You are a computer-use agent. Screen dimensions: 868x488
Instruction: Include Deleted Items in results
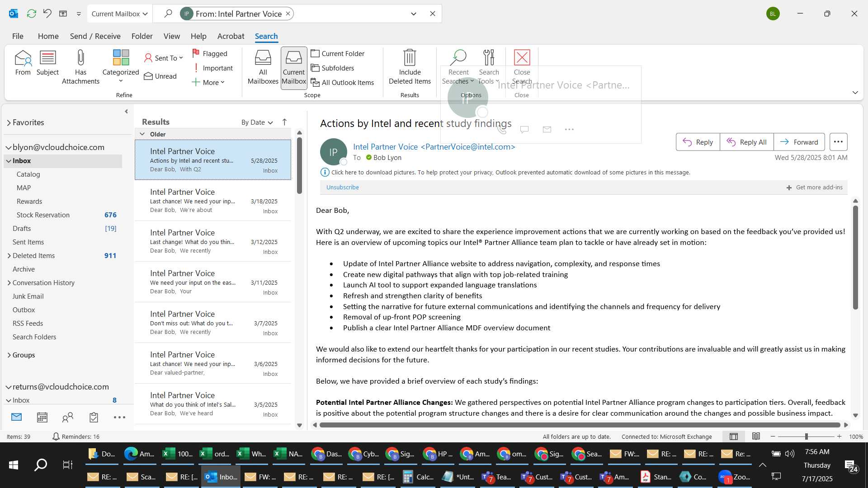coord(410,67)
